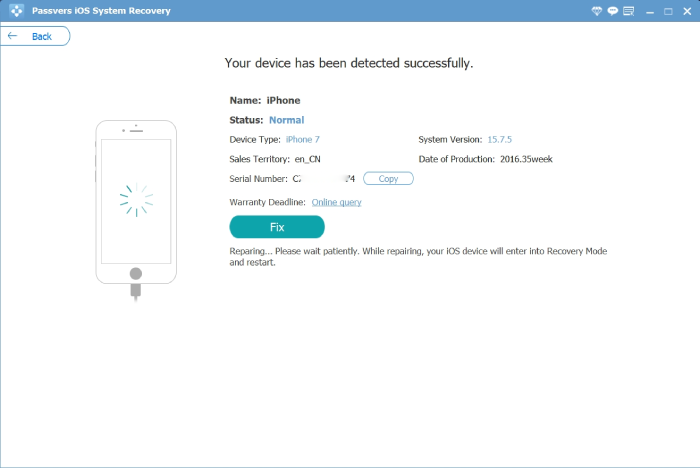Click the Reparing please wait message
Viewport: 700px width, 468px height.
[x=418, y=257]
